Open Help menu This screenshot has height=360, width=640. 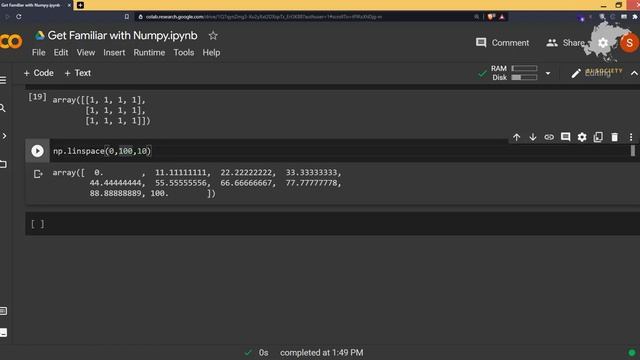point(211,53)
